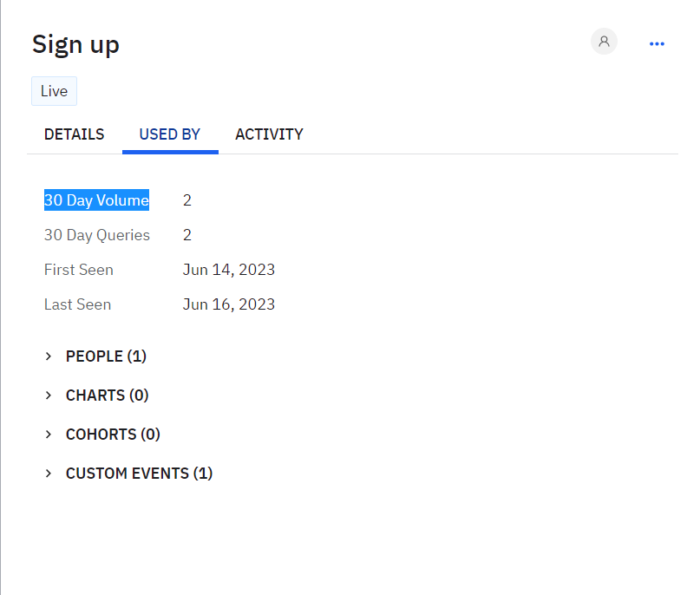700x595 pixels.
Task: Click the highlighted 30 Day Volume label
Action: 96,200
